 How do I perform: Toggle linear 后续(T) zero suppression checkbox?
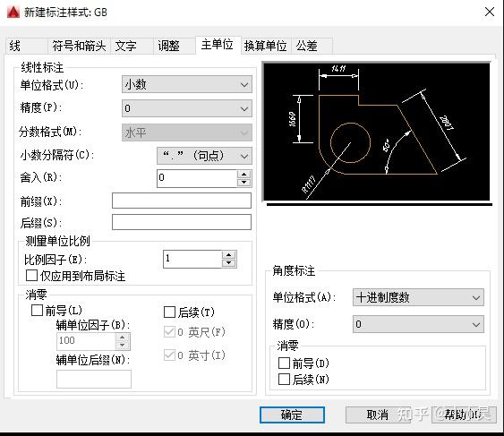169,312
